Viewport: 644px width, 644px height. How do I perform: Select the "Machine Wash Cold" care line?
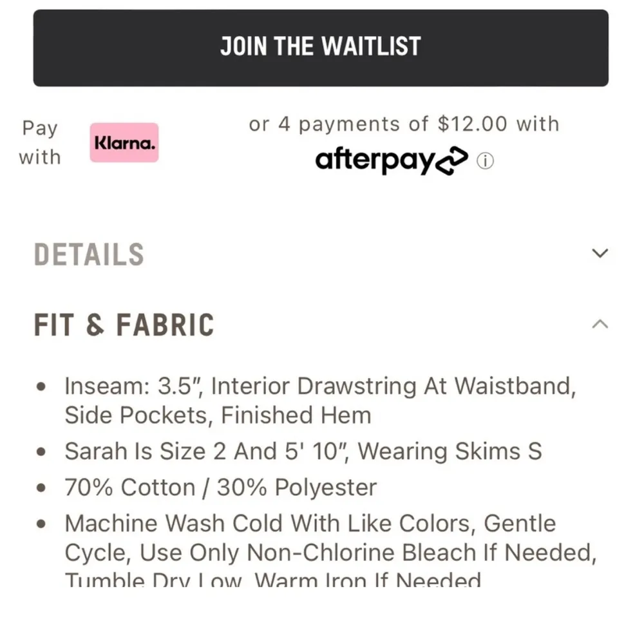310,523
